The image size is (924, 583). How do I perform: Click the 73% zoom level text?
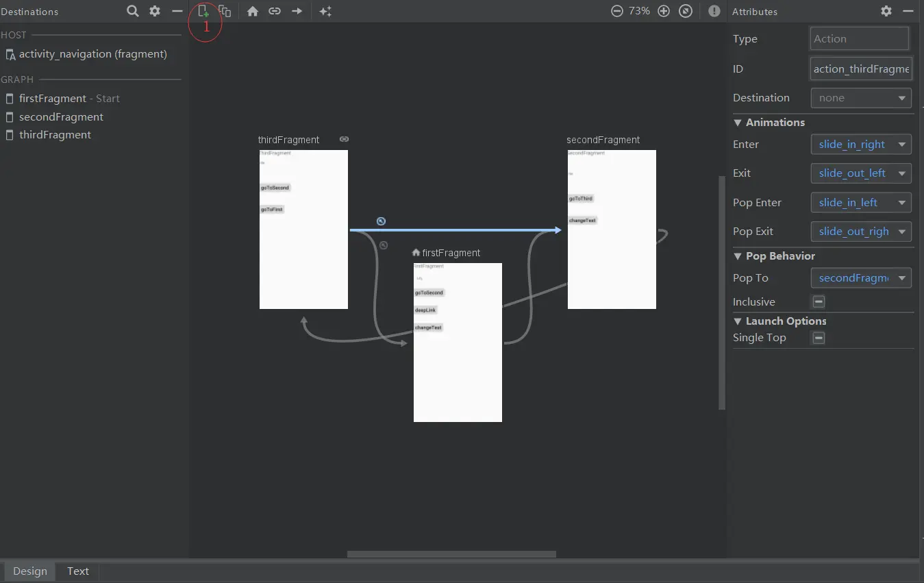(639, 11)
